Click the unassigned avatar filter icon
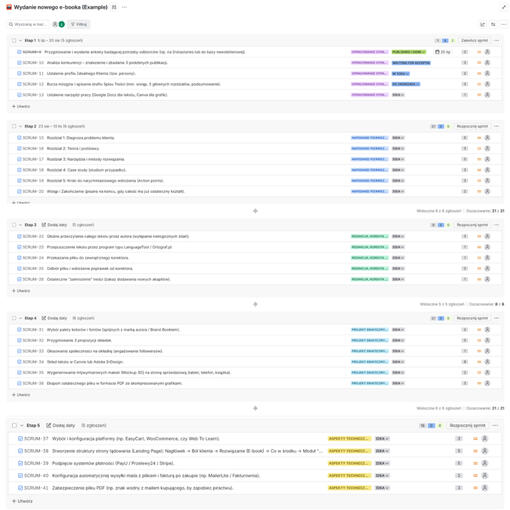 [x=55, y=24]
